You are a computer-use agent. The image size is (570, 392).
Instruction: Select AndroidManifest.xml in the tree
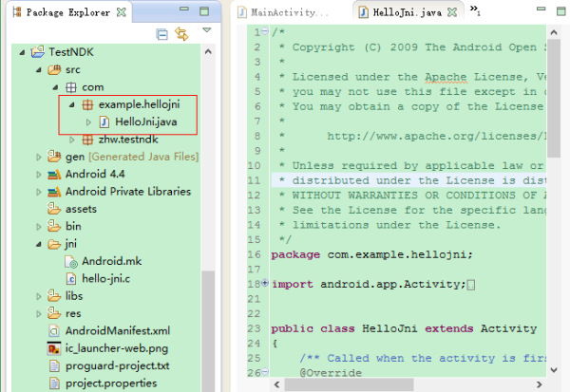(118, 331)
